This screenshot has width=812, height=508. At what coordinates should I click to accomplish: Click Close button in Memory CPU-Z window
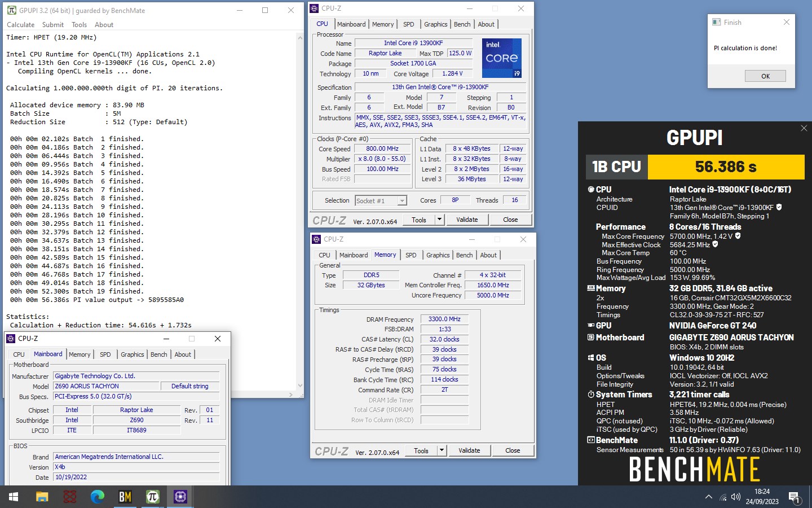(513, 450)
